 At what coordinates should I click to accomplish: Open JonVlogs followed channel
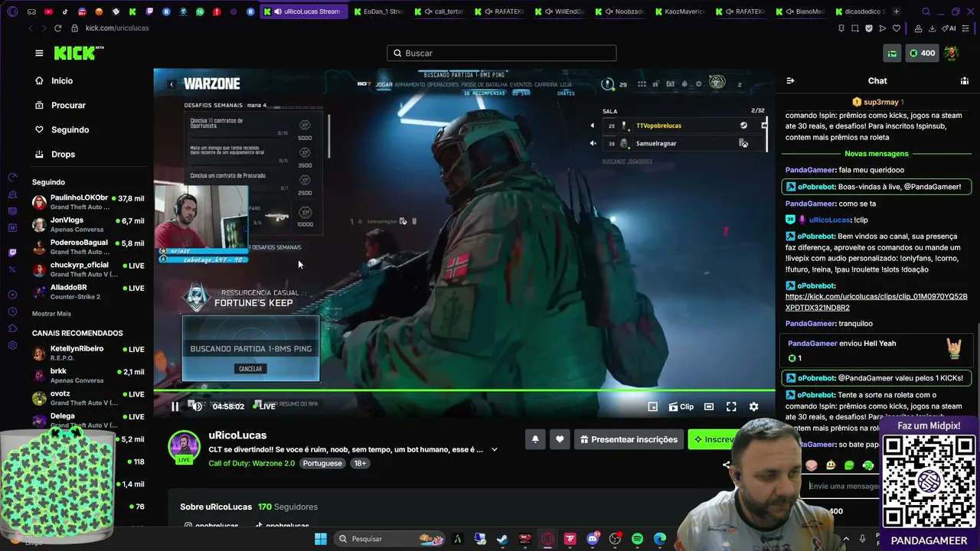(88, 224)
